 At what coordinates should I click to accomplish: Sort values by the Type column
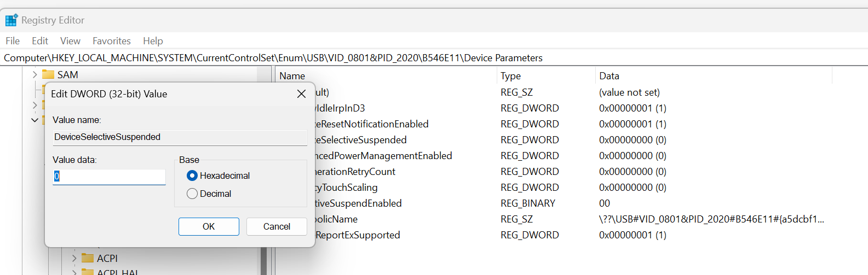[510, 76]
